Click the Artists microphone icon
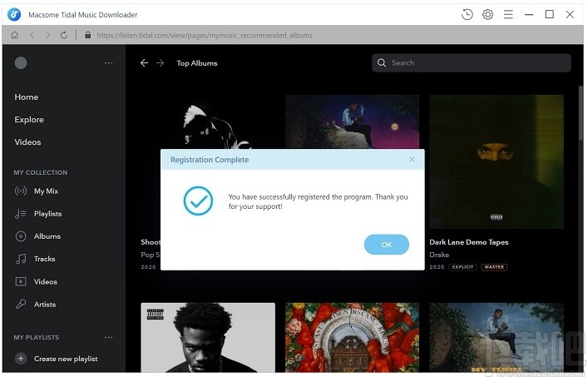The width and height of the screenshot is (588, 377). (x=21, y=305)
